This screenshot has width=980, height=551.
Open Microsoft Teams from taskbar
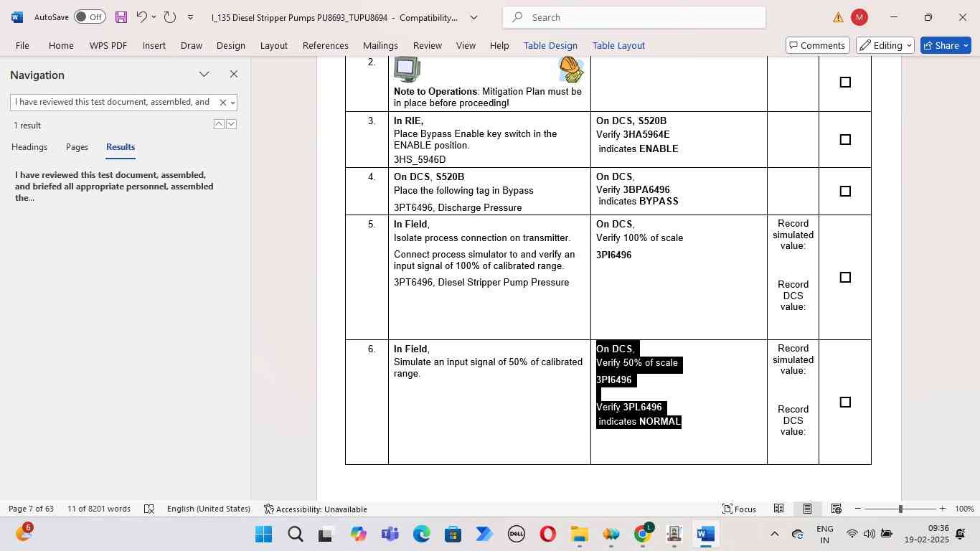click(x=390, y=534)
